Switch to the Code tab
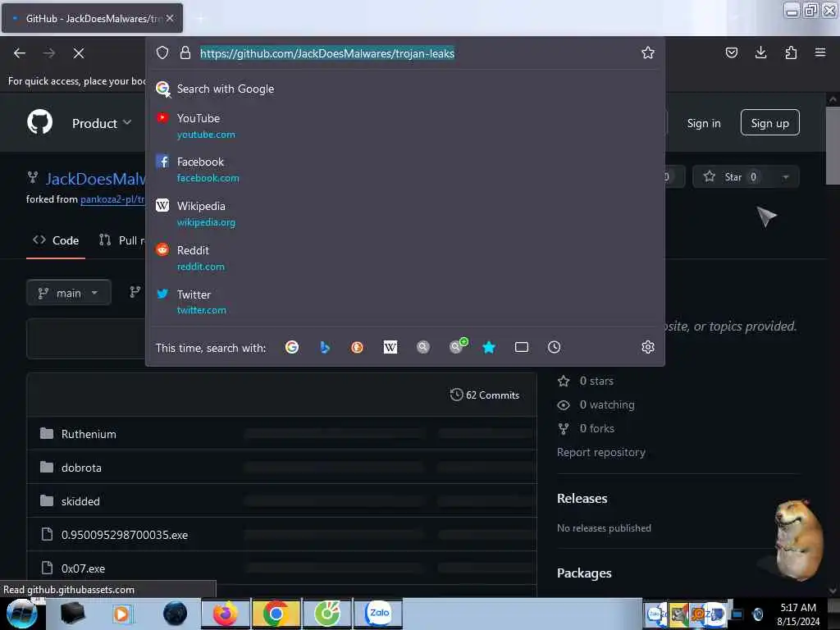Viewport: 840px width, 630px height. pyautogui.click(x=56, y=240)
